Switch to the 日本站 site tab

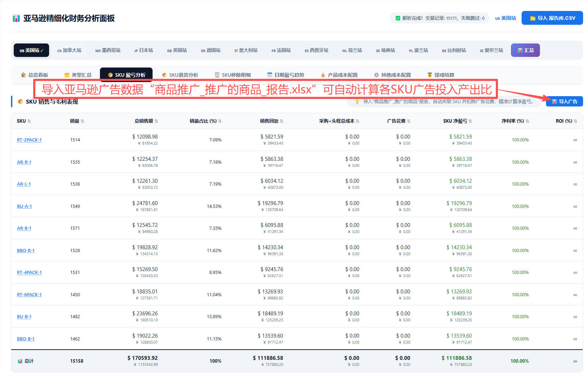point(143,50)
